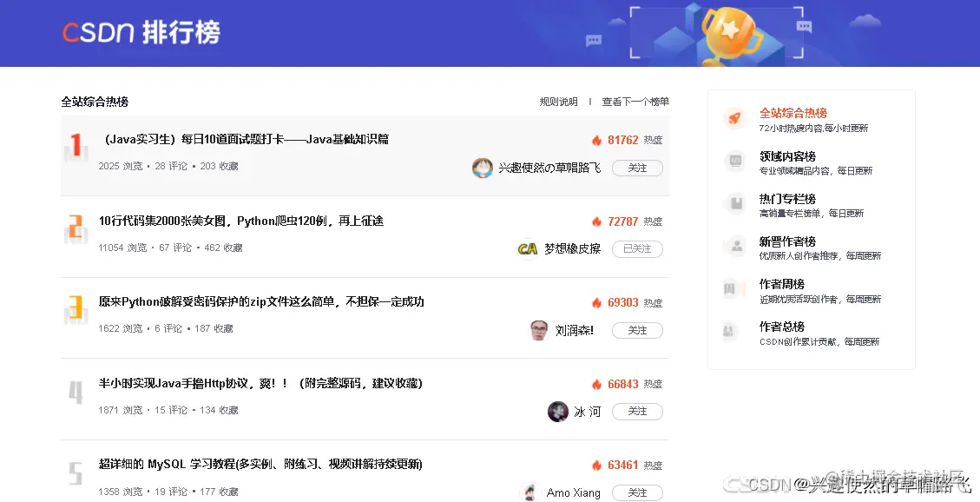The image size is (980, 502).
Task: Click the avatar of 兴趣使然の草帽路飞
Action: (482, 168)
